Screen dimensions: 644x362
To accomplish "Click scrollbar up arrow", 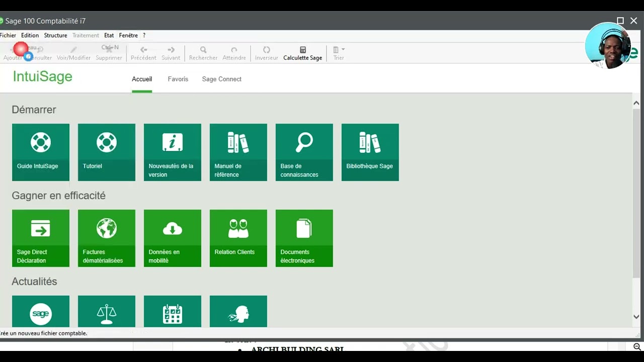I will pyautogui.click(x=636, y=103).
